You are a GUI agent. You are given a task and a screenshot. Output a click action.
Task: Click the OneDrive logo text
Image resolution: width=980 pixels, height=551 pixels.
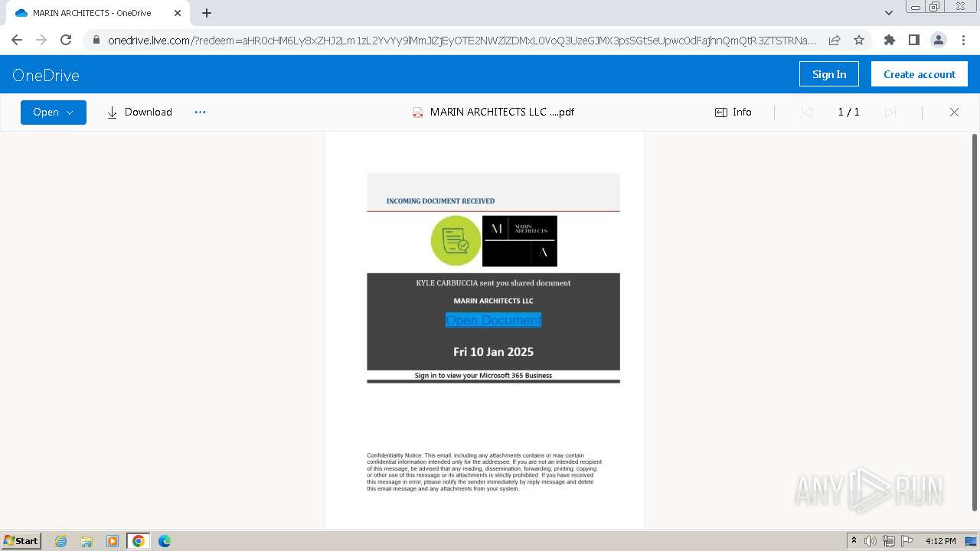click(x=46, y=75)
